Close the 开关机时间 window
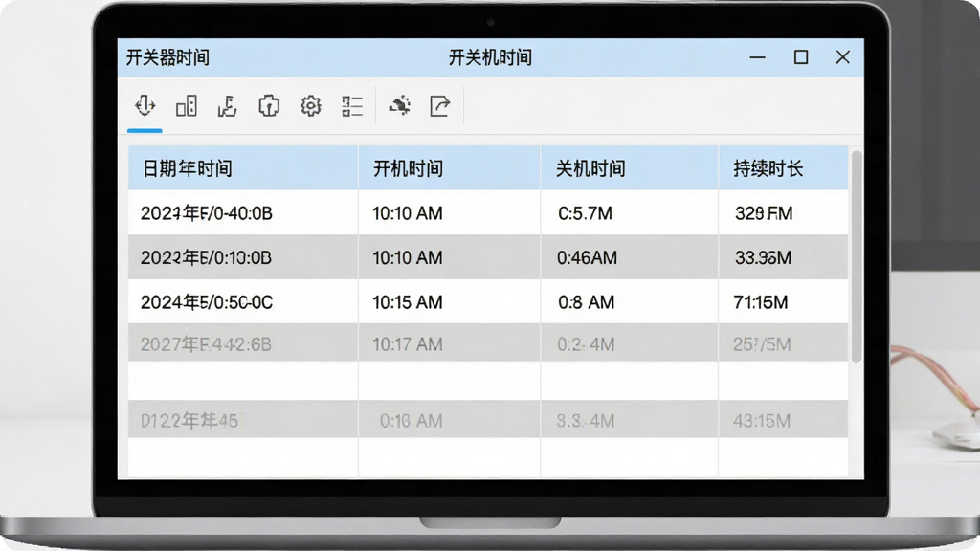The width and height of the screenshot is (980, 551). tap(842, 57)
